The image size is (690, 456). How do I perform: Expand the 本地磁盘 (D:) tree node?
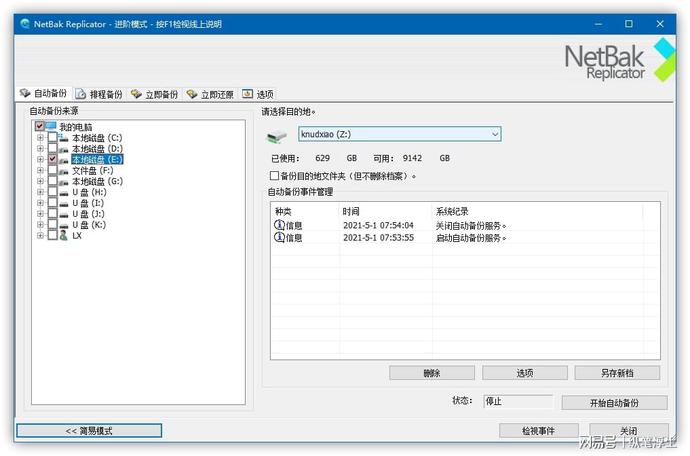(40, 149)
